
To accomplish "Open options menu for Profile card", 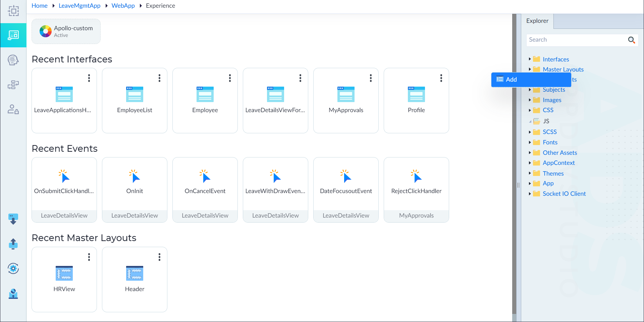I will (x=441, y=78).
